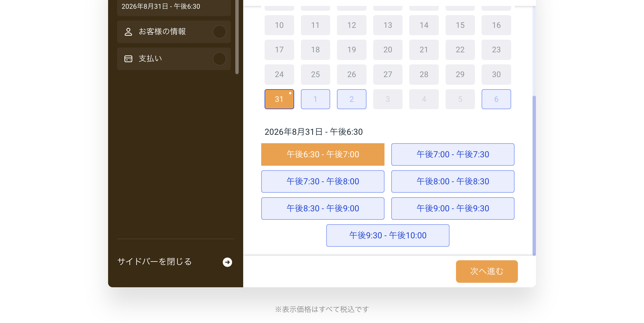Click the sidebar vertical scrollbar
The height and width of the screenshot is (323, 644).
tap(237, 37)
